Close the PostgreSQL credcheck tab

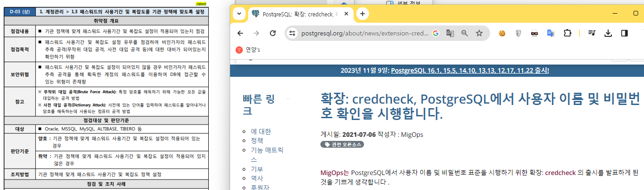pyautogui.click(x=345, y=14)
